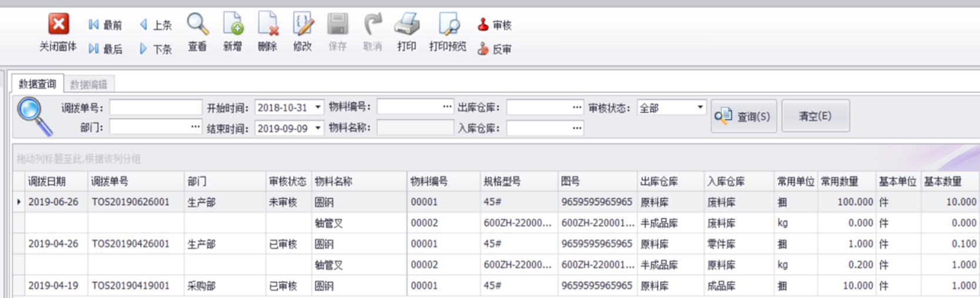Click the 清空(E) clear button
Image resolution: width=980 pixels, height=298 pixels.
(x=815, y=116)
